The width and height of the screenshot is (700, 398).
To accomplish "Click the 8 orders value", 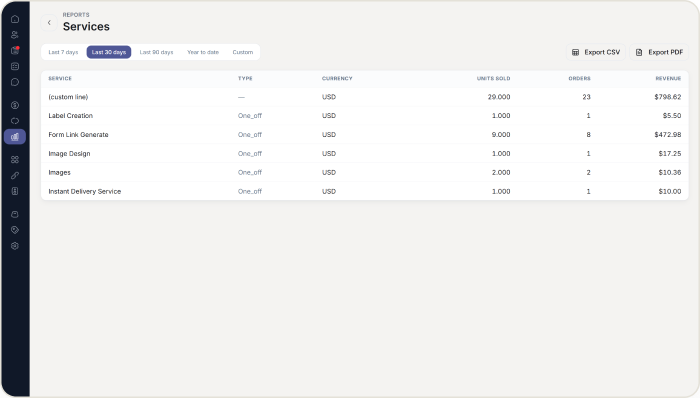I will point(588,135).
